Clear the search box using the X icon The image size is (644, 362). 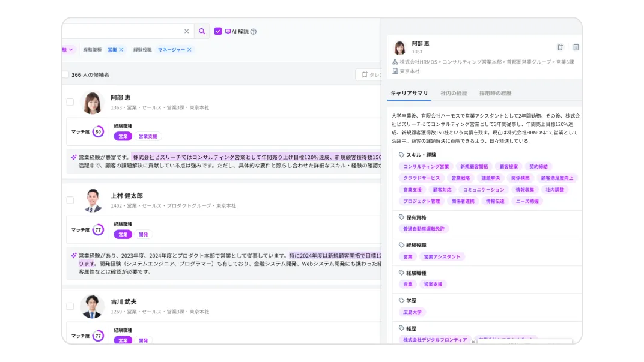click(187, 31)
